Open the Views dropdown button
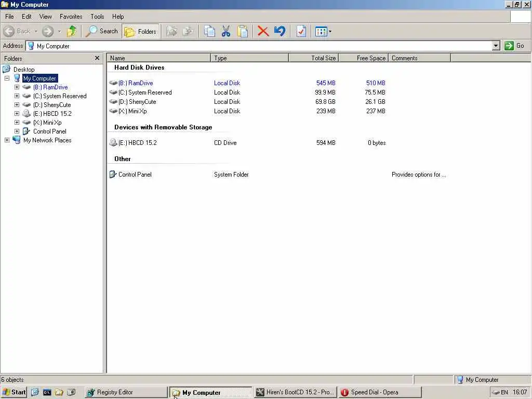Screen dimensions: 532x399 pos(323,32)
